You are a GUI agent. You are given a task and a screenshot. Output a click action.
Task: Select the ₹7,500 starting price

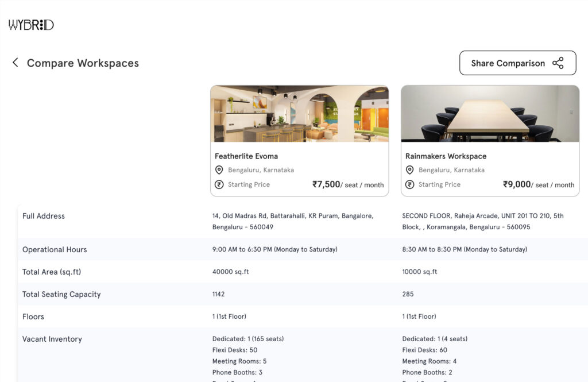pos(326,184)
